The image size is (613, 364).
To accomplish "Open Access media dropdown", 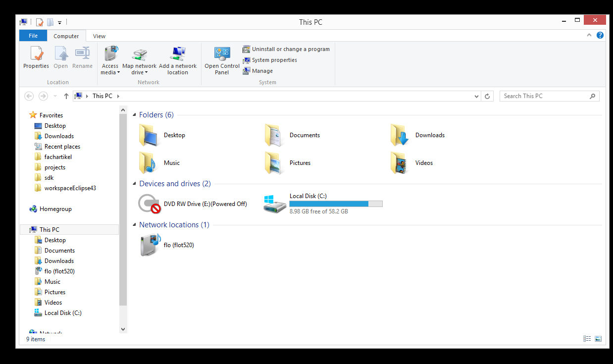I will pos(110,60).
